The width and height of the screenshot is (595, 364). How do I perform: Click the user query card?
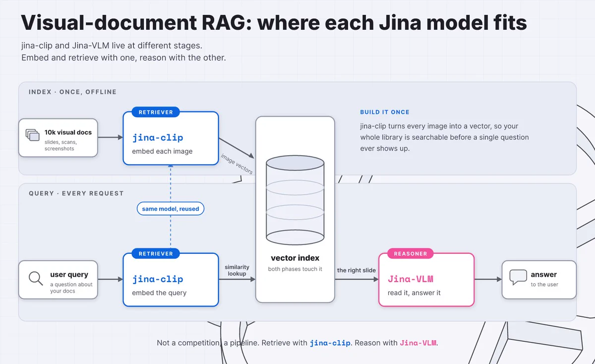point(58,280)
